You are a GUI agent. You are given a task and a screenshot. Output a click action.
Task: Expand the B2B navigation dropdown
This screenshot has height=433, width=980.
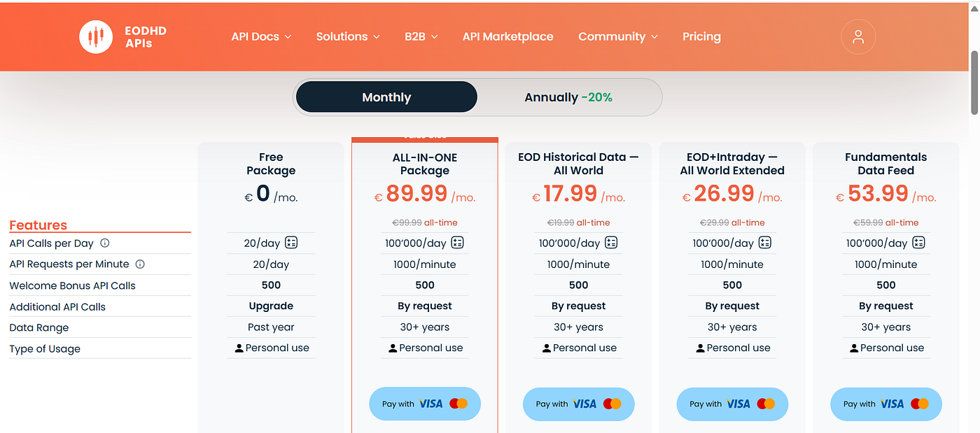421,37
